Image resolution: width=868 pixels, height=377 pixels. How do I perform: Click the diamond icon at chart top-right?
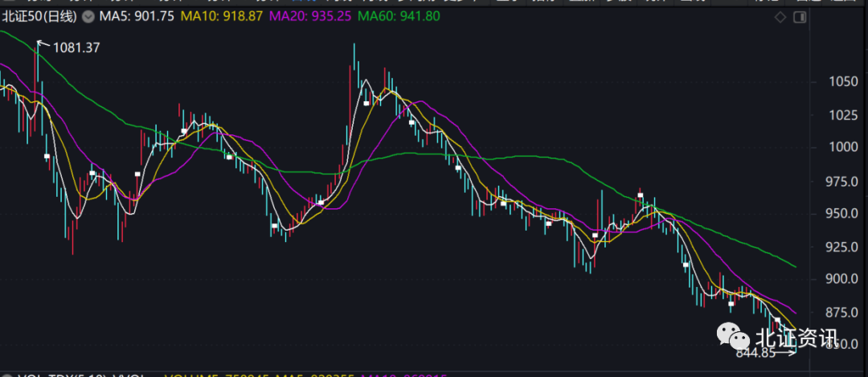(x=779, y=17)
